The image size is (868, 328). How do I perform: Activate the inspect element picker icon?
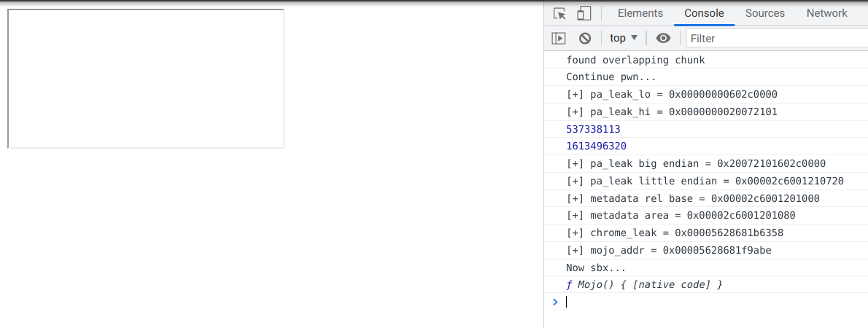559,13
